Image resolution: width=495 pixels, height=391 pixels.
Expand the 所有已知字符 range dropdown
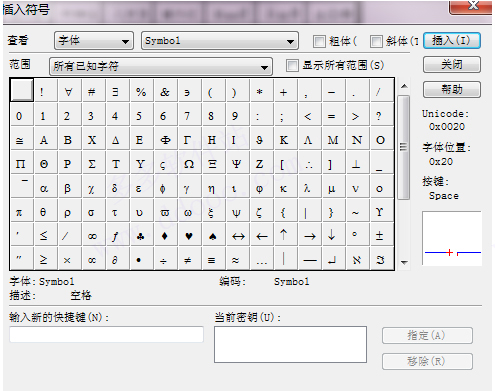[x=161, y=66]
